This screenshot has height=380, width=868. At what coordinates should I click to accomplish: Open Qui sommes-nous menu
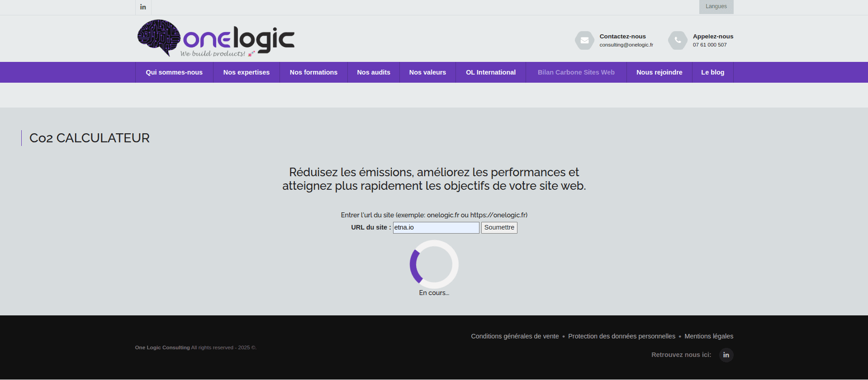pos(174,72)
